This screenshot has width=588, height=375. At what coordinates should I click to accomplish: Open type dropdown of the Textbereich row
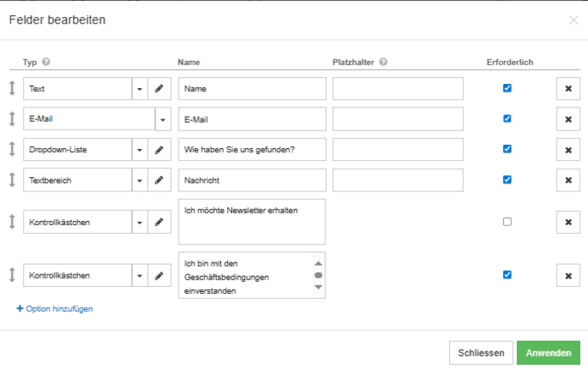140,180
